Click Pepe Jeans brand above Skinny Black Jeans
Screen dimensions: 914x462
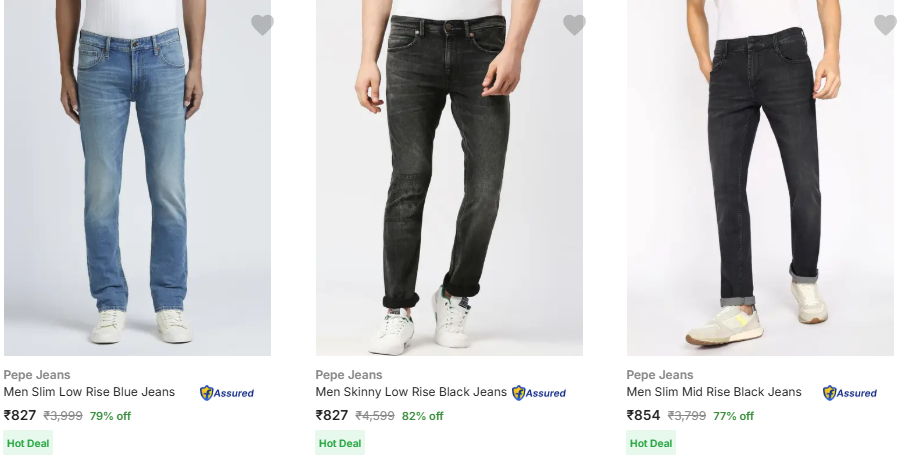350,375
